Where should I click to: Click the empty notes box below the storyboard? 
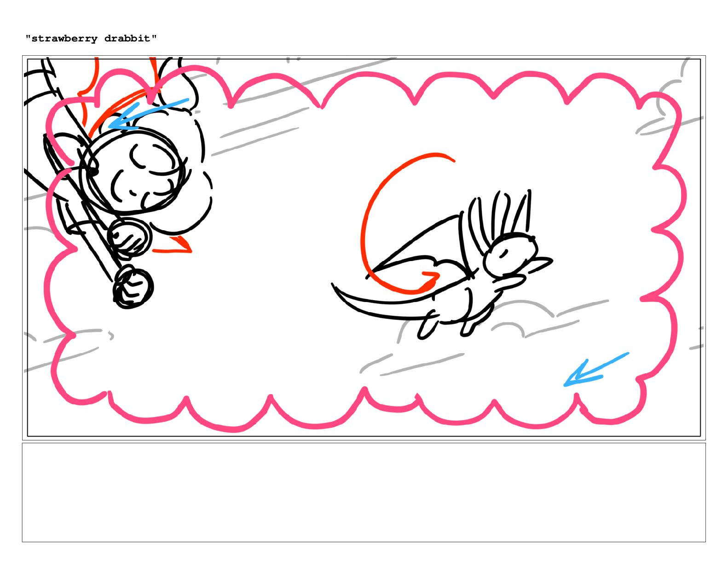(x=364, y=493)
